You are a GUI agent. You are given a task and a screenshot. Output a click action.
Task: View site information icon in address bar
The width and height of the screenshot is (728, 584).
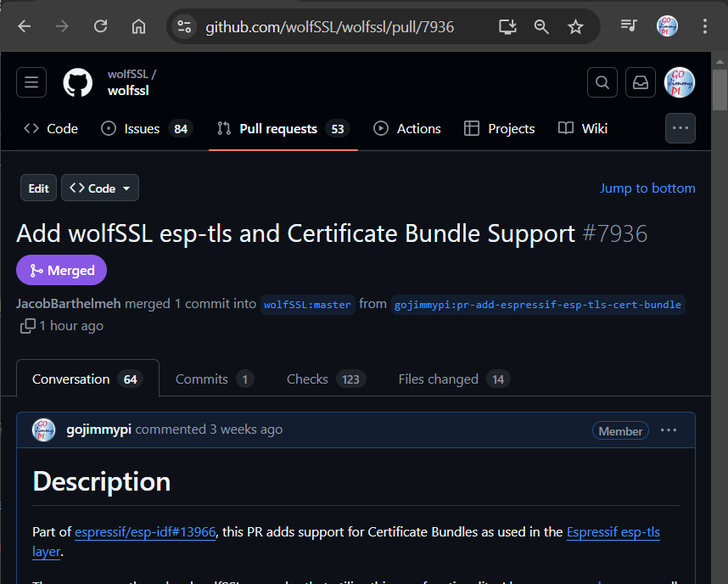184,26
